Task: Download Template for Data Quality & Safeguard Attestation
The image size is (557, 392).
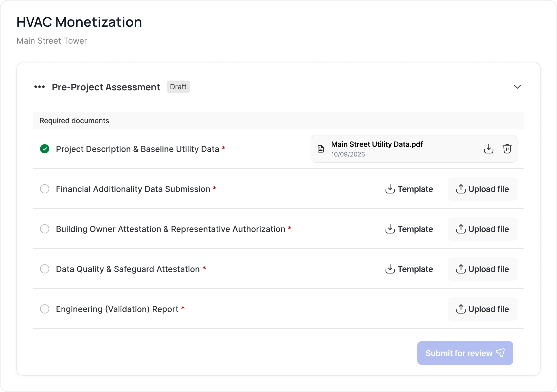Action: (409, 269)
